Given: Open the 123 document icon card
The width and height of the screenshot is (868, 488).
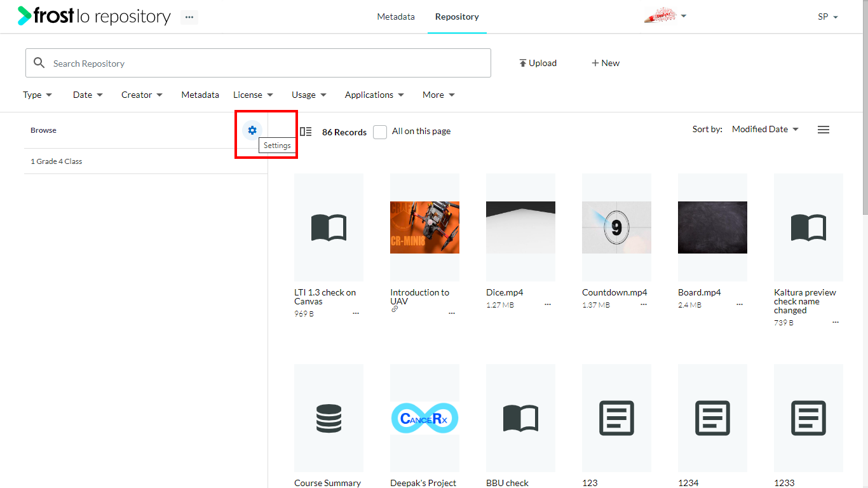Looking at the screenshot, I should pyautogui.click(x=616, y=418).
